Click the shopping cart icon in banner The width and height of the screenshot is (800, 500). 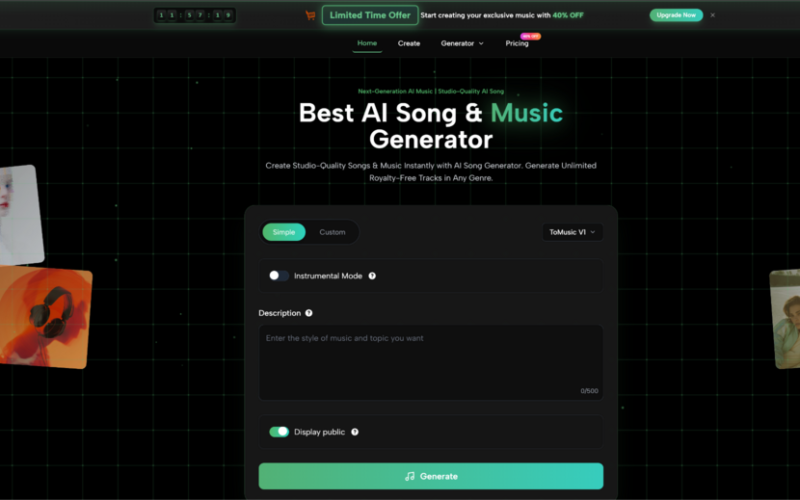(310, 15)
